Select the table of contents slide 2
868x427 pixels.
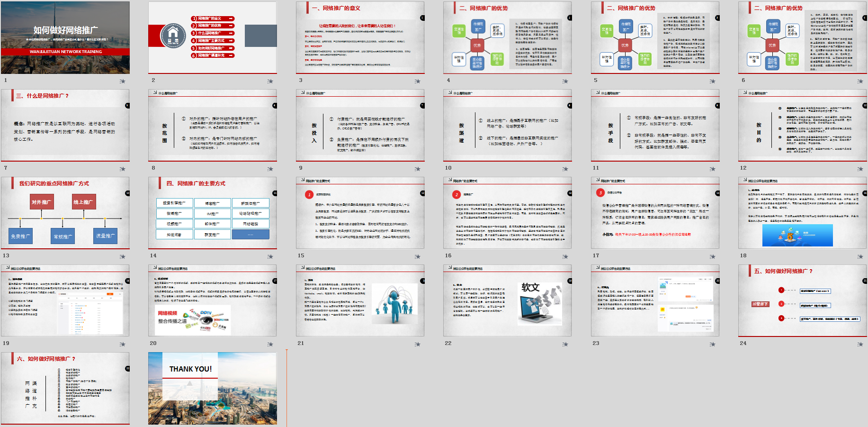213,37
